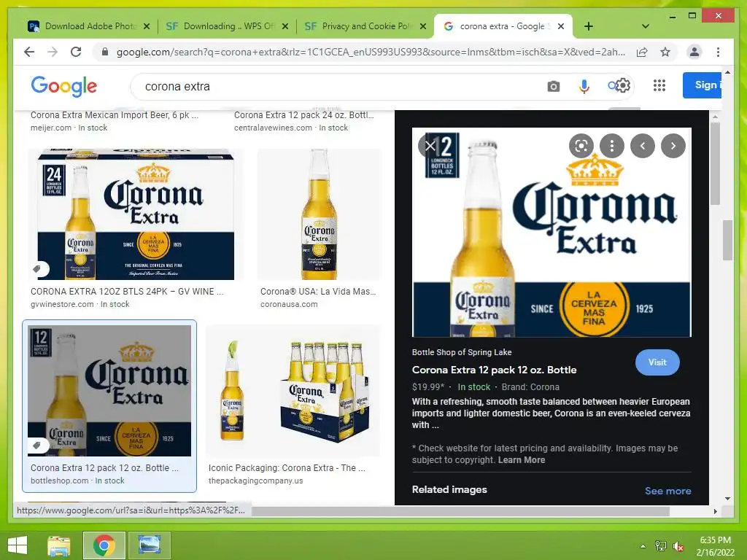This screenshot has width=747, height=560.
Task: Select 12 pack Corona Extra thumbnail
Action: click(x=109, y=391)
